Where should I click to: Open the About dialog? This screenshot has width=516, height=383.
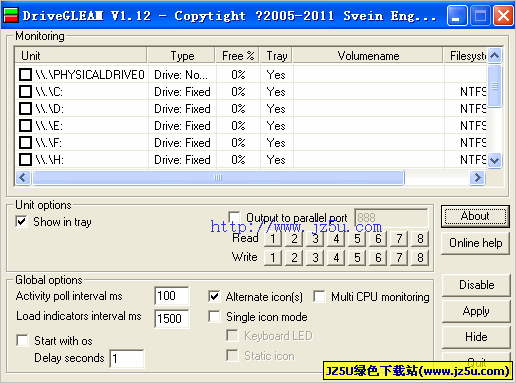[x=475, y=216]
